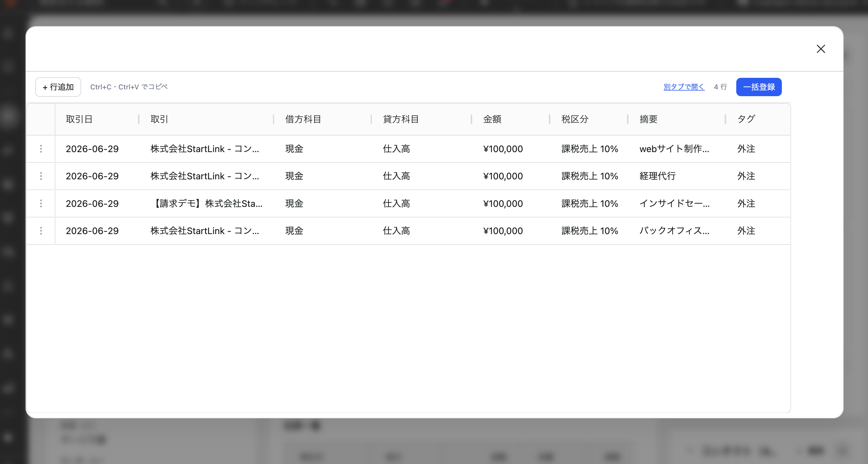Open 別タブで開く link
868x464 pixels.
(x=684, y=87)
